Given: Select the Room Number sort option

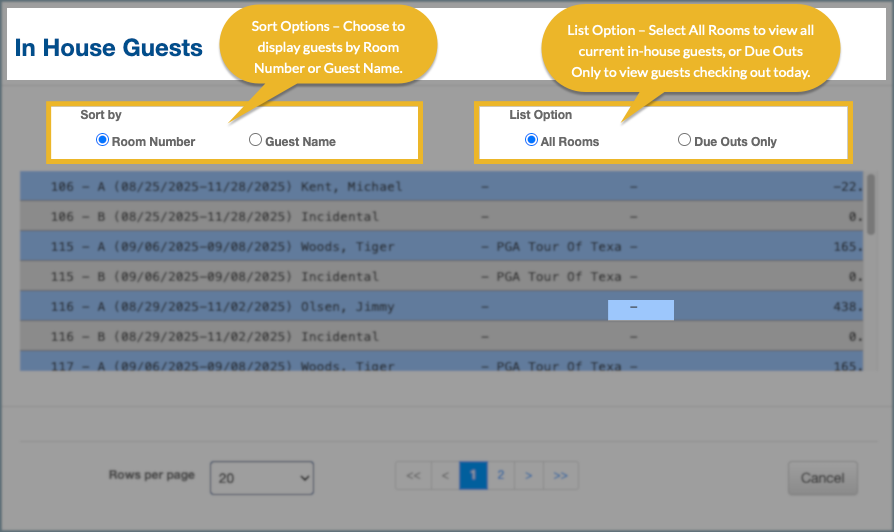Looking at the screenshot, I should [102, 141].
